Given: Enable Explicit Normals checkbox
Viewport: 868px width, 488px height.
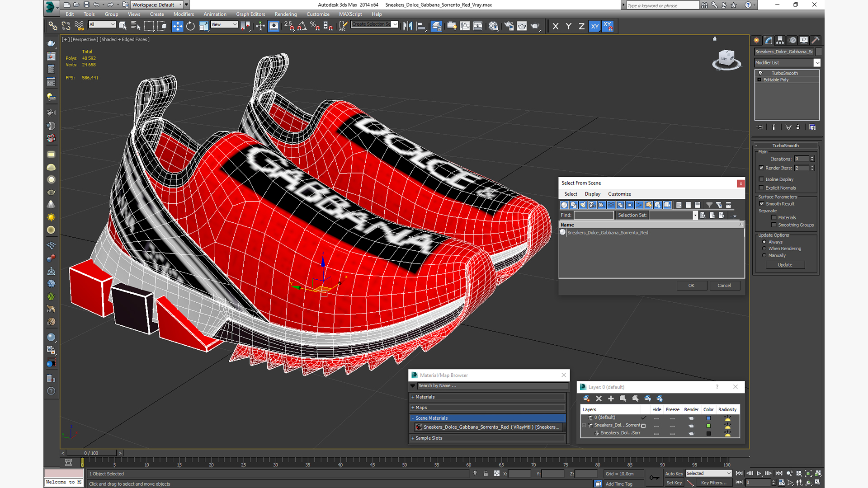Looking at the screenshot, I should click(761, 188).
